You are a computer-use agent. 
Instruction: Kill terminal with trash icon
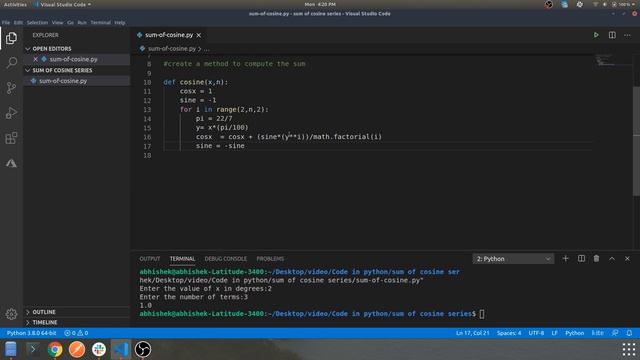click(596, 258)
